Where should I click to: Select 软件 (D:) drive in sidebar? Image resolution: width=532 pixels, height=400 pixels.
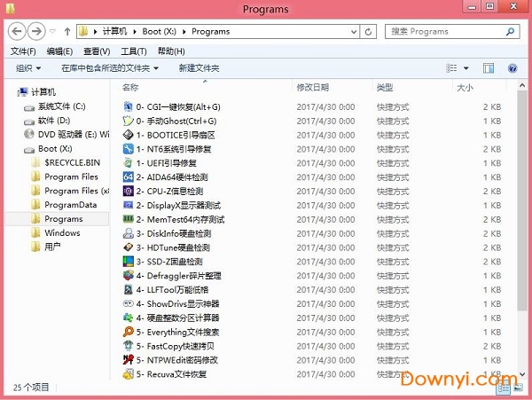53,121
